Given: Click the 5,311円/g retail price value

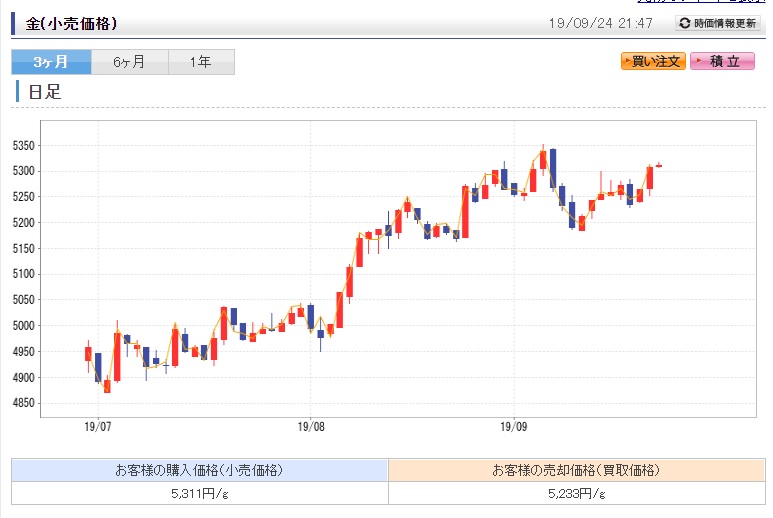Looking at the screenshot, I should (x=200, y=493).
